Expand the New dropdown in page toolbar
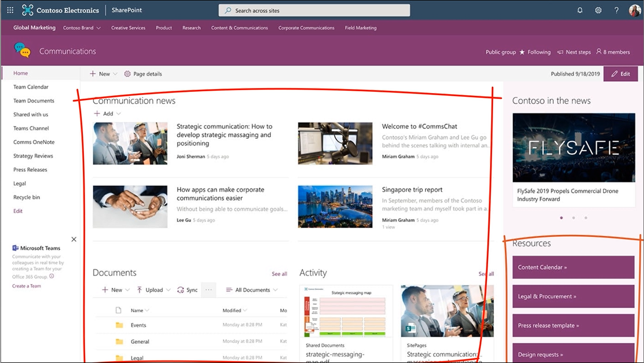The image size is (644, 363). pyautogui.click(x=115, y=74)
